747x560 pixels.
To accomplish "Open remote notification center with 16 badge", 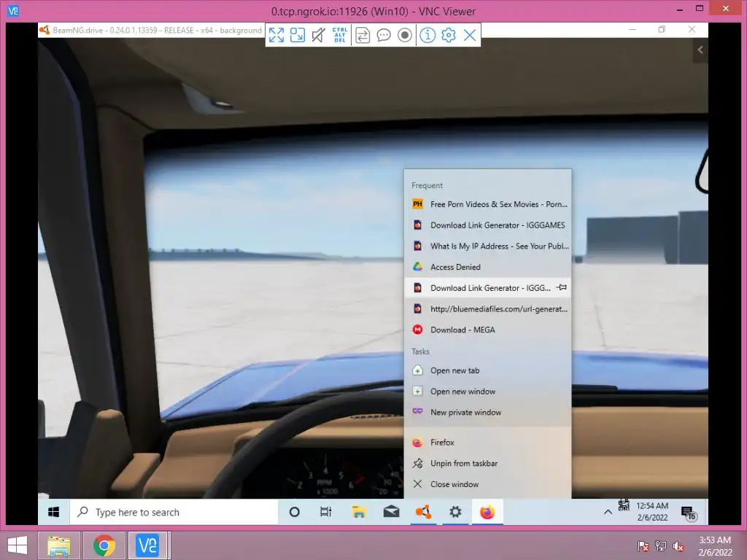I will click(689, 513).
